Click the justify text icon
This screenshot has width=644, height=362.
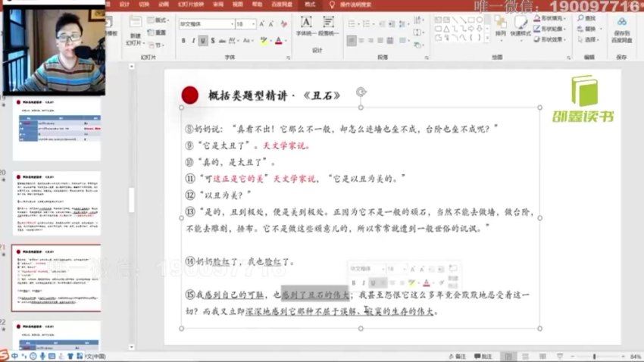point(380,41)
